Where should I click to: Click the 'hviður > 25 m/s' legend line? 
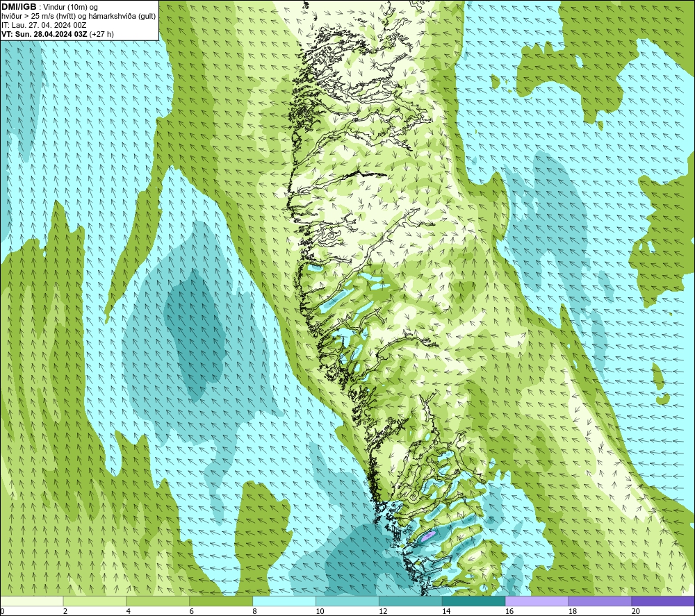point(79,17)
